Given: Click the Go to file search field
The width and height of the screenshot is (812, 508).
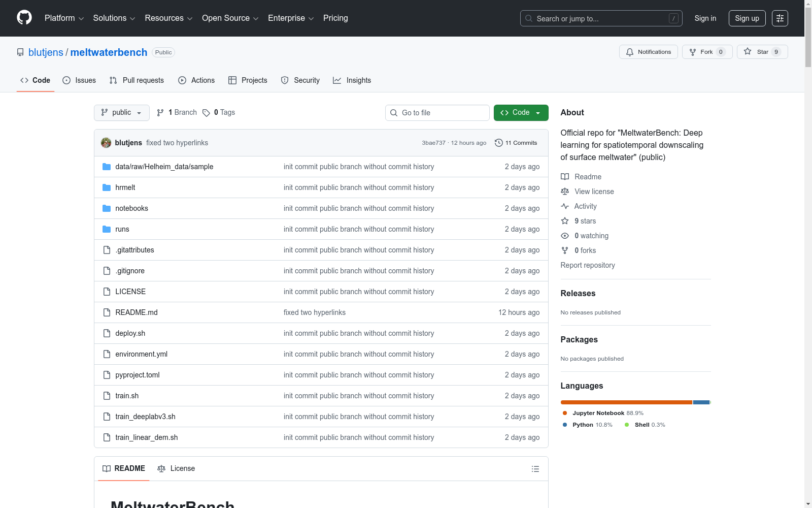Looking at the screenshot, I should coord(437,113).
